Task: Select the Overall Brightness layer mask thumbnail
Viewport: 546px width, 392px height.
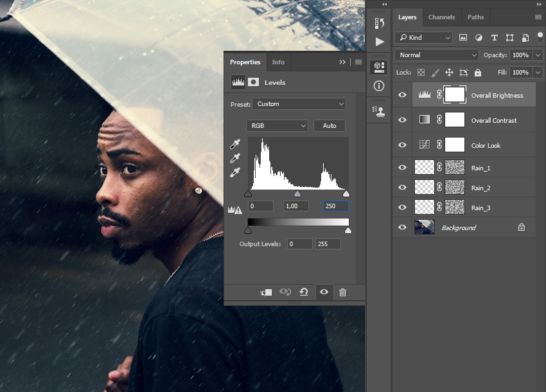Action: pyautogui.click(x=455, y=94)
